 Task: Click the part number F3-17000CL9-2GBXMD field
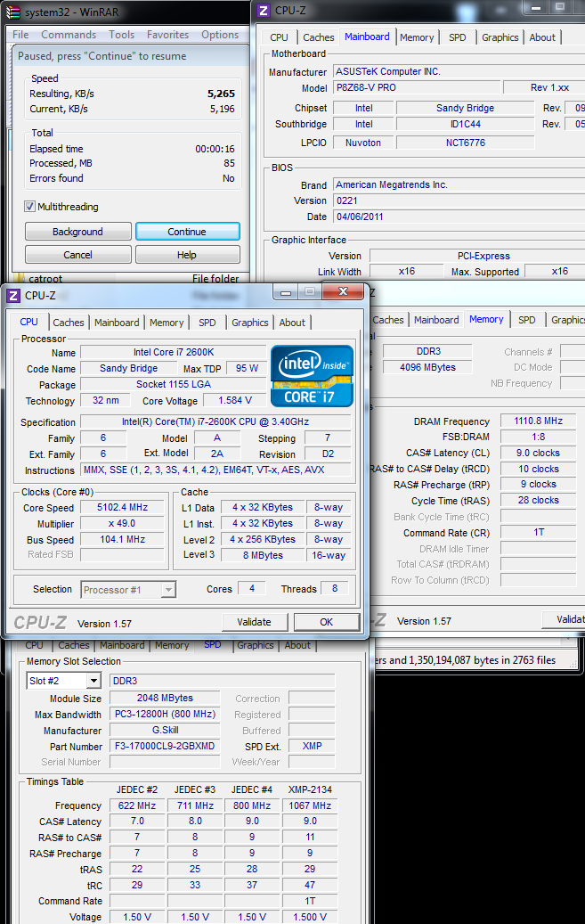pos(165,746)
